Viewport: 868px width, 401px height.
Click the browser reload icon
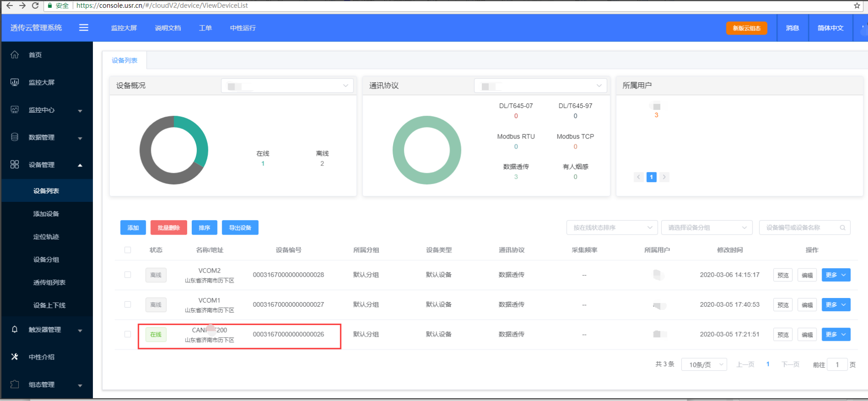(x=35, y=6)
